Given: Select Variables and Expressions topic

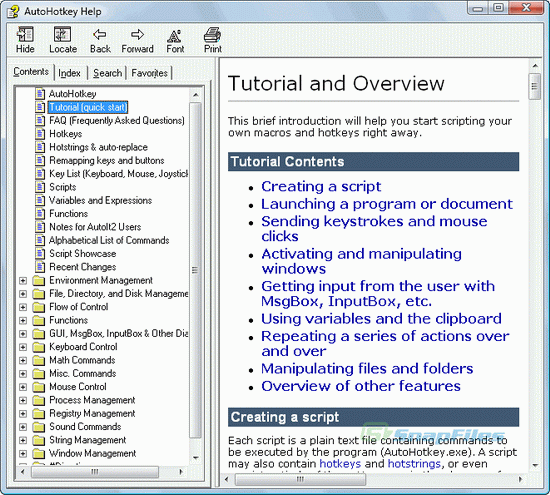Looking at the screenshot, I should pyautogui.click(x=100, y=201).
